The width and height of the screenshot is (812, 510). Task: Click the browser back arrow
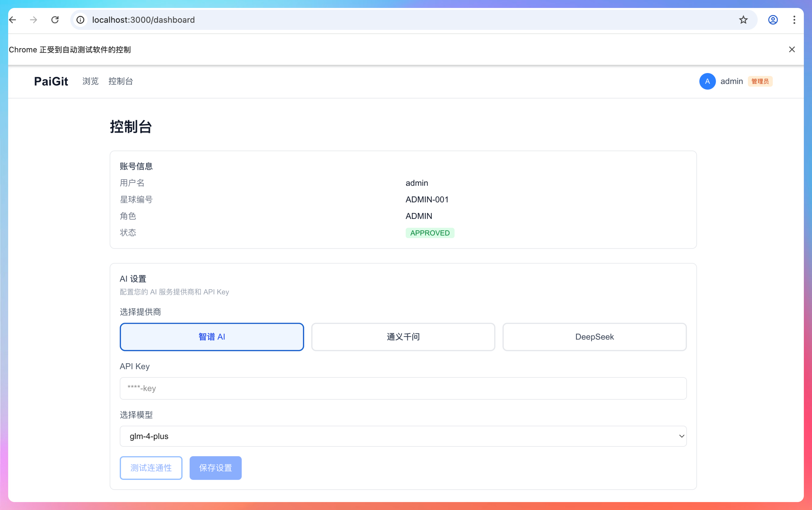(x=13, y=20)
